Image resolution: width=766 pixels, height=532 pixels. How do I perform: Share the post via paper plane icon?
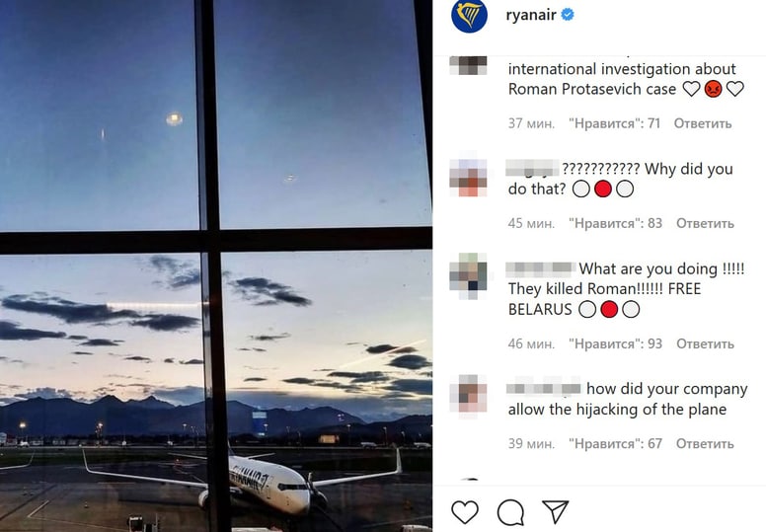(x=556, y=512)
